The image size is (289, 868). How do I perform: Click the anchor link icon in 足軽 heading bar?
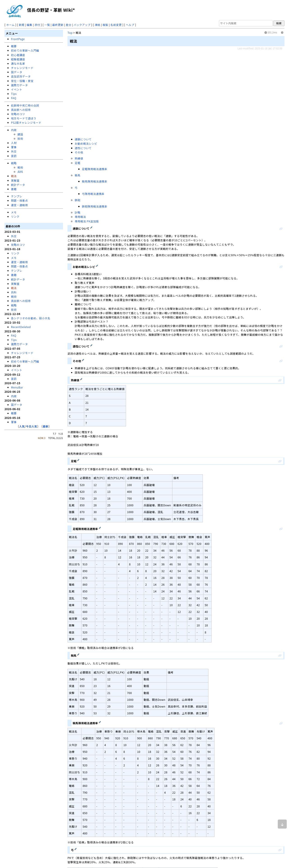[x=280, y=461]
